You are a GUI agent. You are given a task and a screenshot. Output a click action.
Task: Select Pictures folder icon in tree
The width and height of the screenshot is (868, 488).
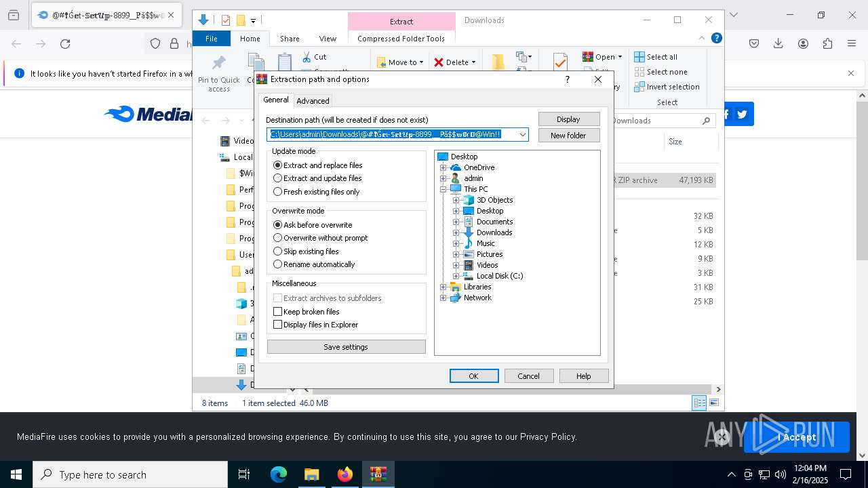point(468,254)
